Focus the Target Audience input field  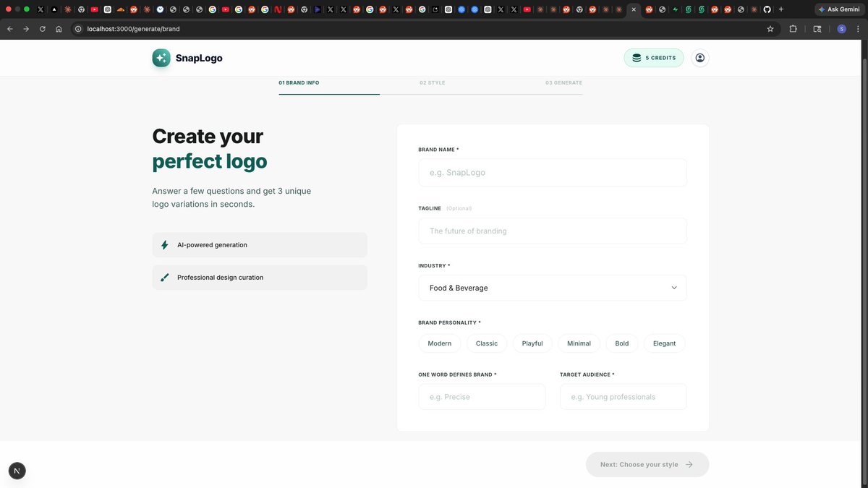coord(624,397)
